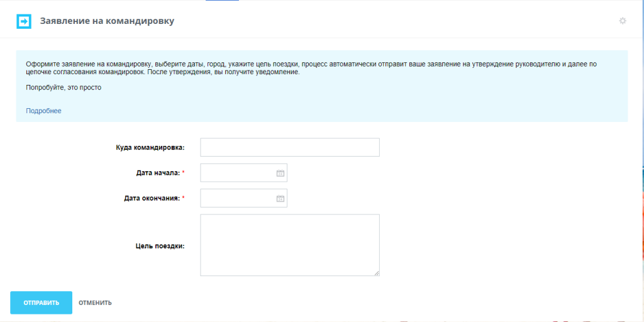Screen dimensions: 644x322
Task: Open the calendar picker for Дата начала
Action: [x=280, y=173]
